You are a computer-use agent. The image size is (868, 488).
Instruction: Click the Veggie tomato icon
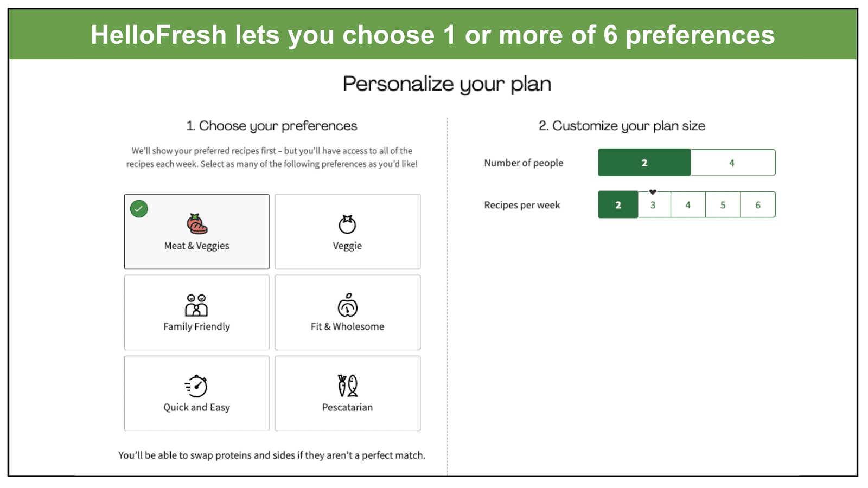pos(347,224)
